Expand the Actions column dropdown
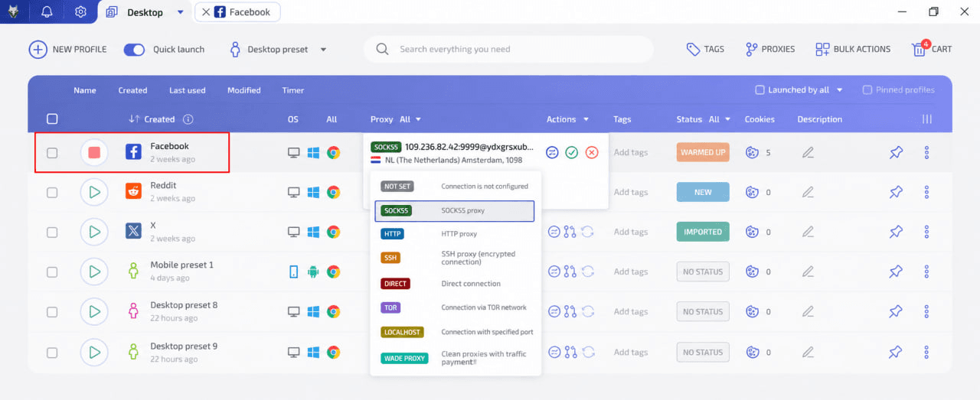The image size is (980, 400). click(x=586, y=119)
